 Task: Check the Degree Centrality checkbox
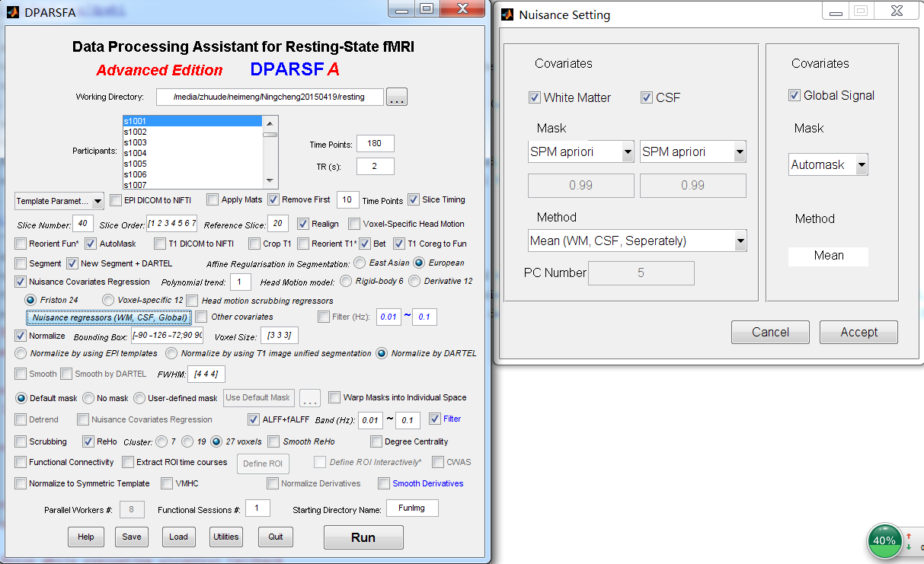point(376,441)
